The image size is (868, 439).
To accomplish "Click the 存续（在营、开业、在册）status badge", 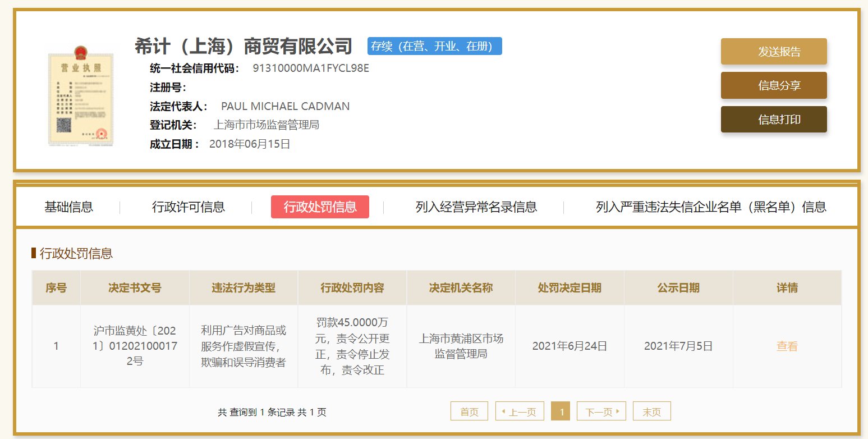I will click(x=434, y=46).
